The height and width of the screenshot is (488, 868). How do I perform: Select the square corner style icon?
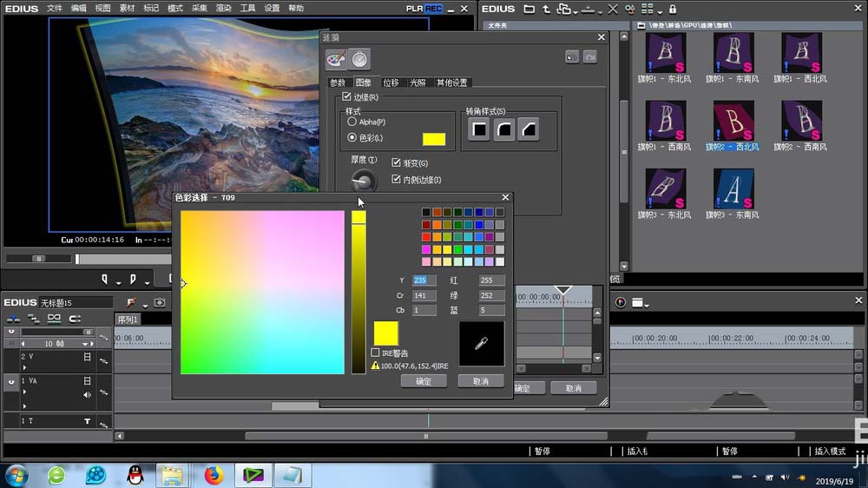(x=478, y=130)
